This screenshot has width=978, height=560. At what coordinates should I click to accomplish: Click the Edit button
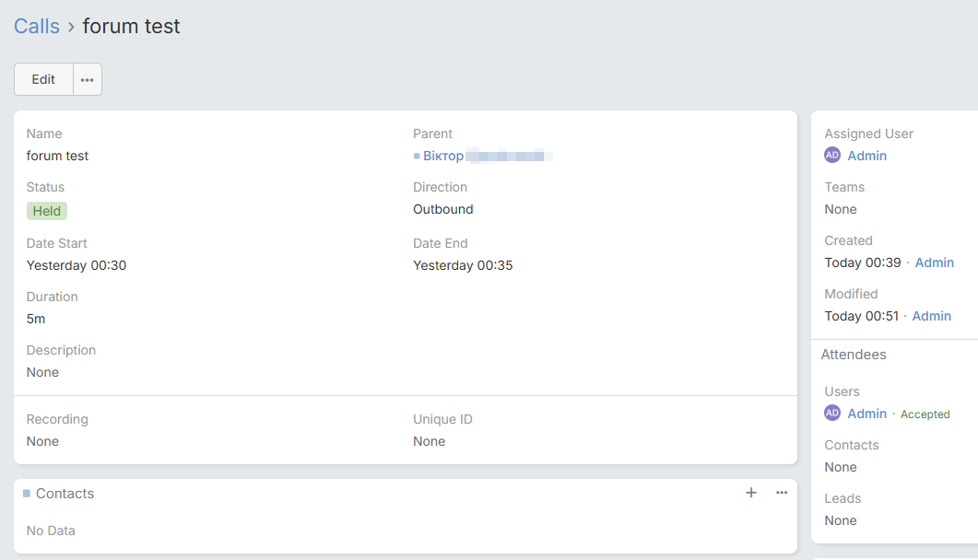coord(43,79)
